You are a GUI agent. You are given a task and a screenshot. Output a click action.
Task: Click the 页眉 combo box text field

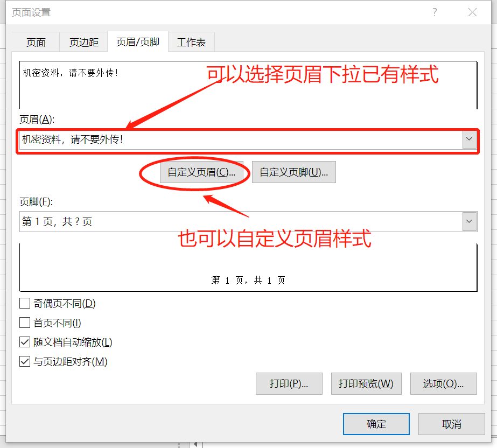[241, 139]
